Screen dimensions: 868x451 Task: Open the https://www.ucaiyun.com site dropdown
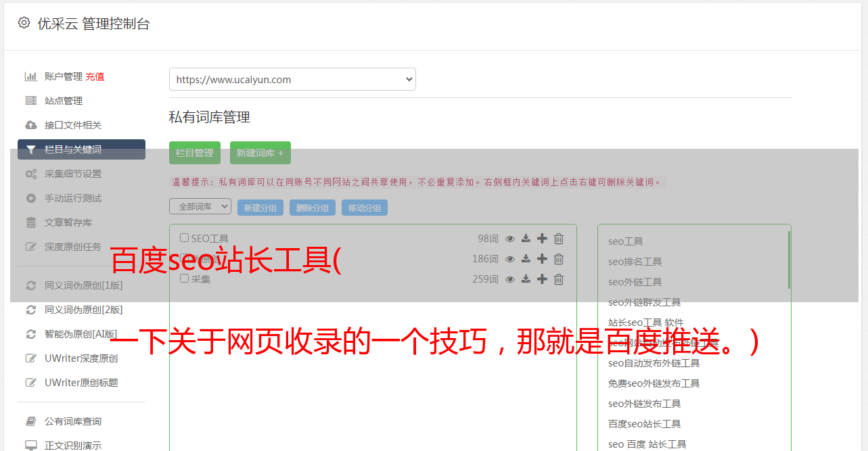coord(292,79)
